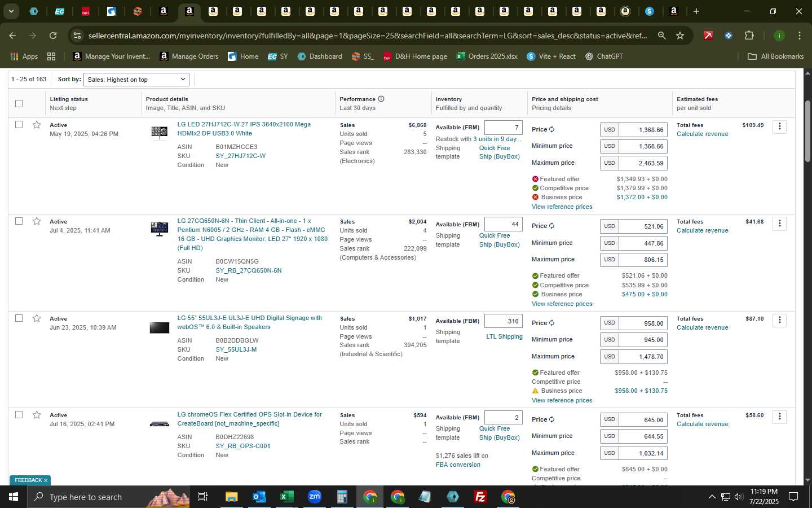Favorite the LG 55UL3J-E listing star
This screenshot has width=812, height=508.
click(37, 318)
